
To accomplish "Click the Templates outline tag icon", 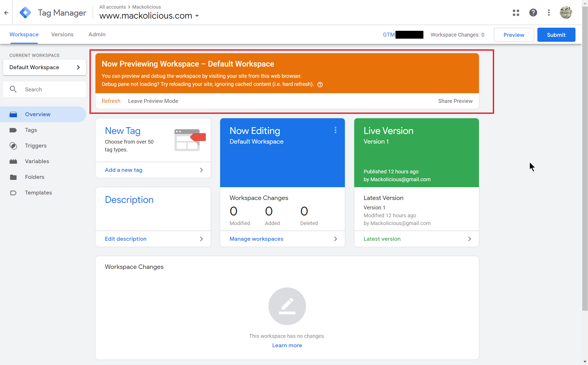I will [13, 193].
